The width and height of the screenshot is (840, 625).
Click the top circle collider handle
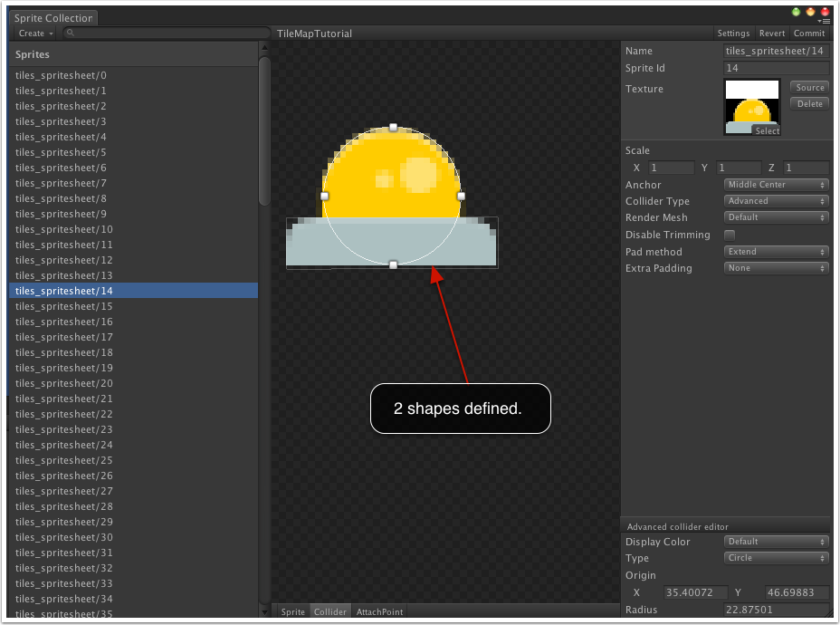point(393,128)
